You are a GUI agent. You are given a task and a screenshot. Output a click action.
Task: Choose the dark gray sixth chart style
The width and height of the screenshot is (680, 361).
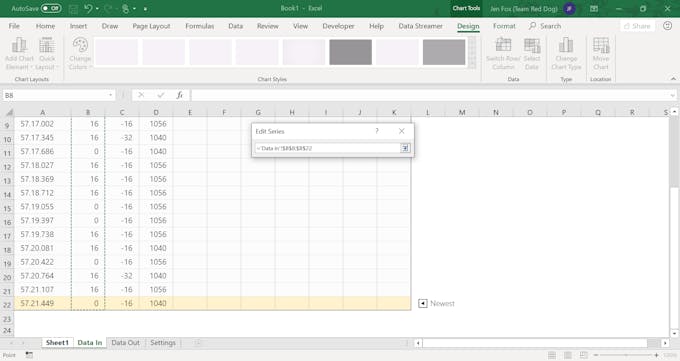[350, 52]
